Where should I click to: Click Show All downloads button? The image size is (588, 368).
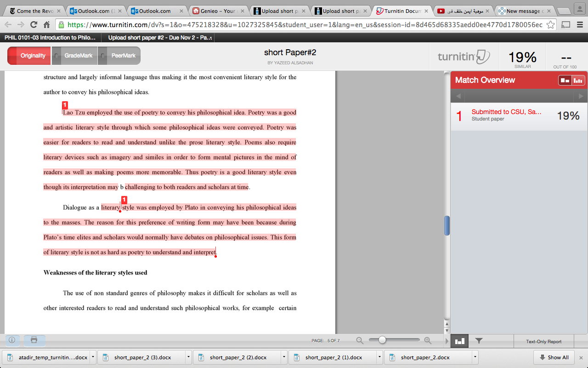coord(554,357)
